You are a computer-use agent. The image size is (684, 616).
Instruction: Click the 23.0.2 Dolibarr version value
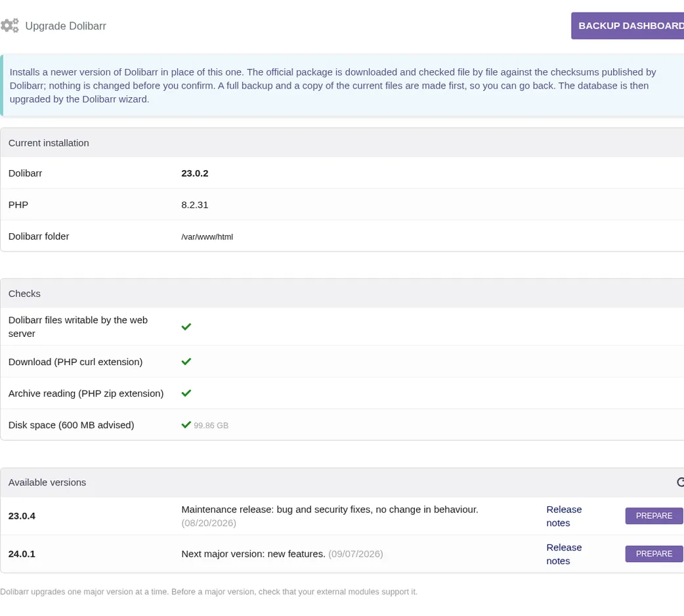click(195, 173)
